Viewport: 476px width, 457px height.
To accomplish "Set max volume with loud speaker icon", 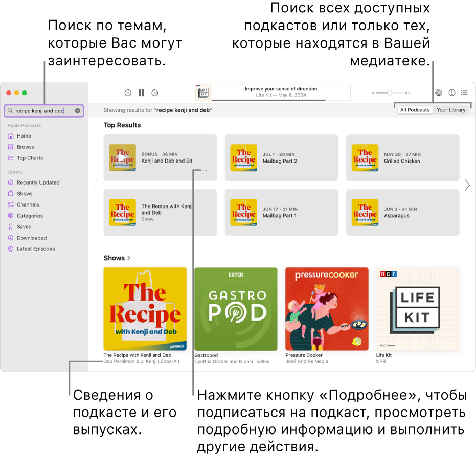I will [407, 93].
